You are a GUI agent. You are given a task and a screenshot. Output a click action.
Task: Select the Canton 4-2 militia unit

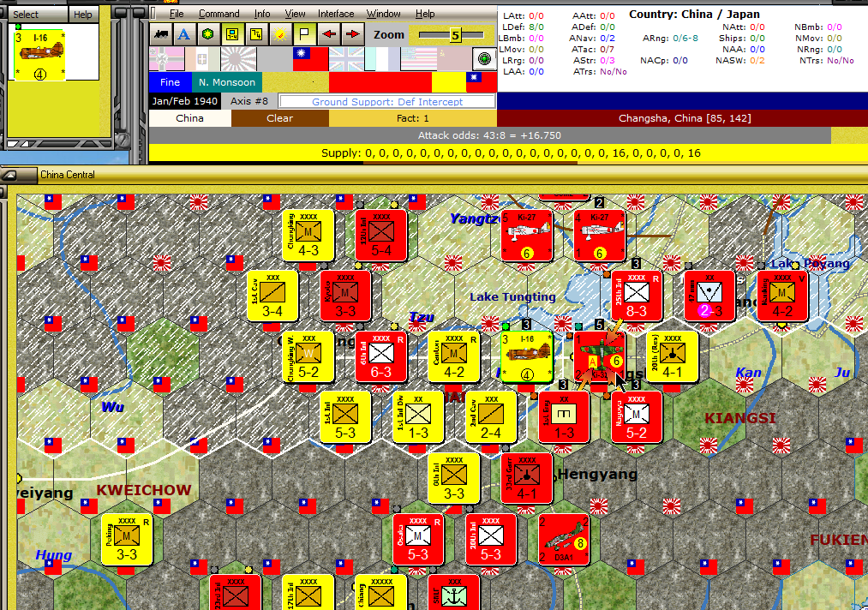coord(454,357)
